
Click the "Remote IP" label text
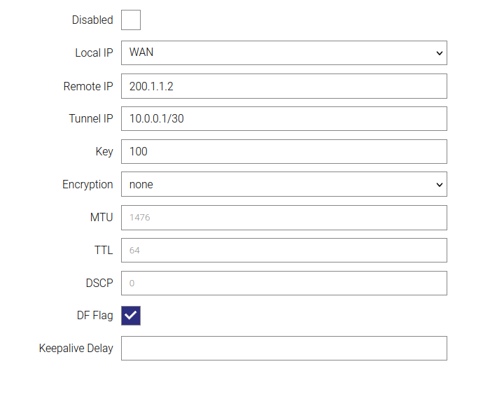(88, 86)
